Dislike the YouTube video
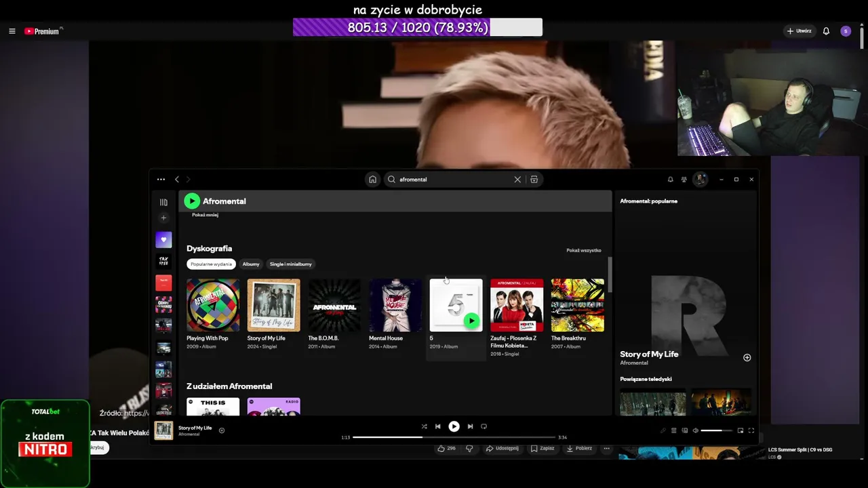The height and width of the screenshot is (488, 868). [469, 449]
